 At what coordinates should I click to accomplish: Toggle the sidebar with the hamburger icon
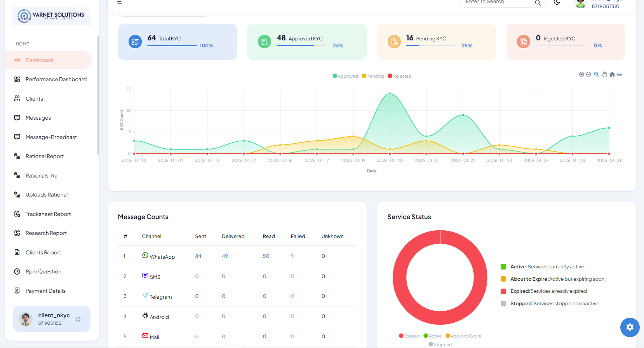[x=120, y=2]
